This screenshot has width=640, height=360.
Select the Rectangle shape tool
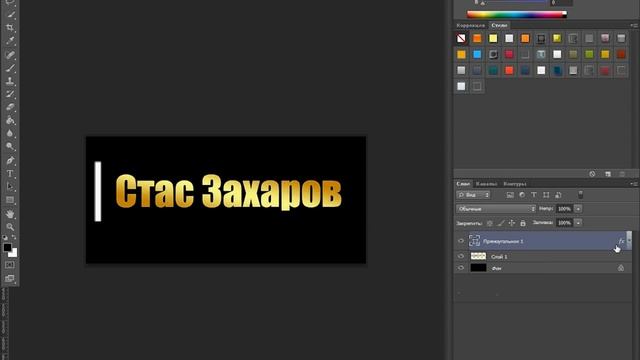pyautogui.click(x=10, y=200)
